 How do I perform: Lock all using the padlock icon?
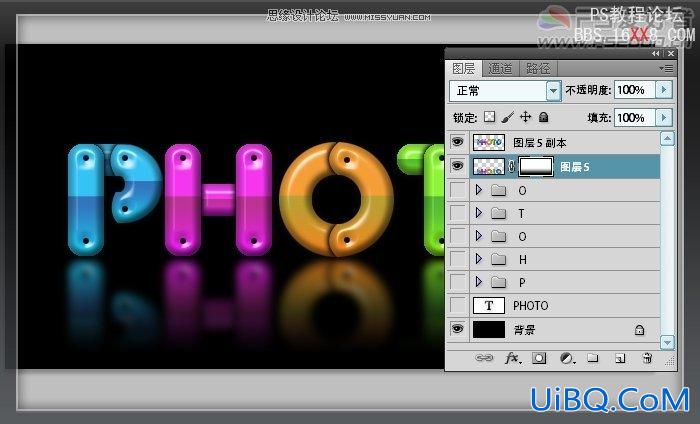point(543,117)
